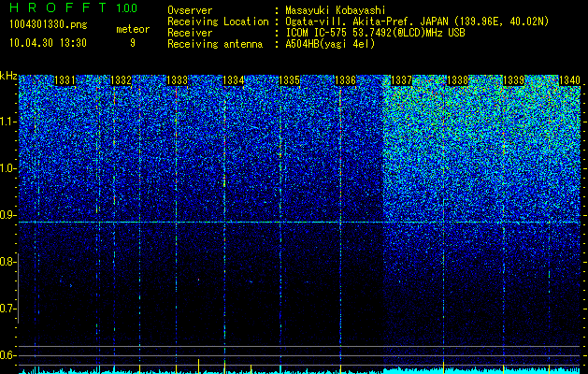Click the 1333 time marker
This screenshot has width=588, height=374.
point(177,80)
